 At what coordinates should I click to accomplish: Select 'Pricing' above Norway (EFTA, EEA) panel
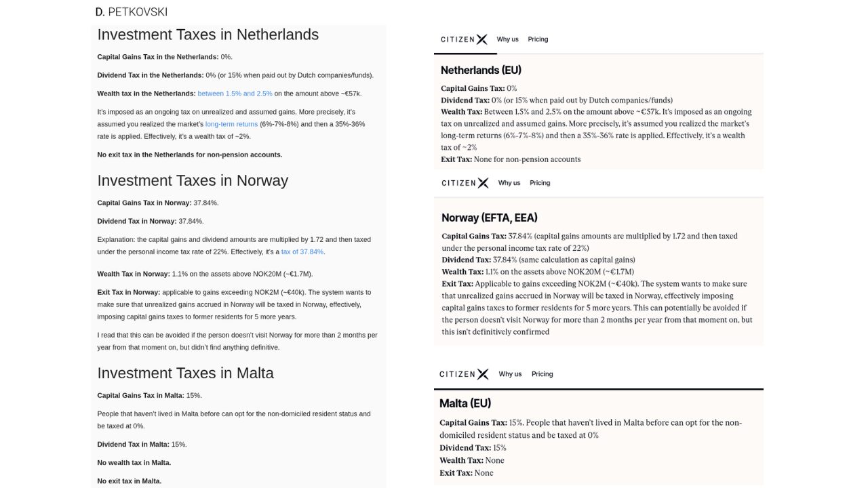[540, 183]
